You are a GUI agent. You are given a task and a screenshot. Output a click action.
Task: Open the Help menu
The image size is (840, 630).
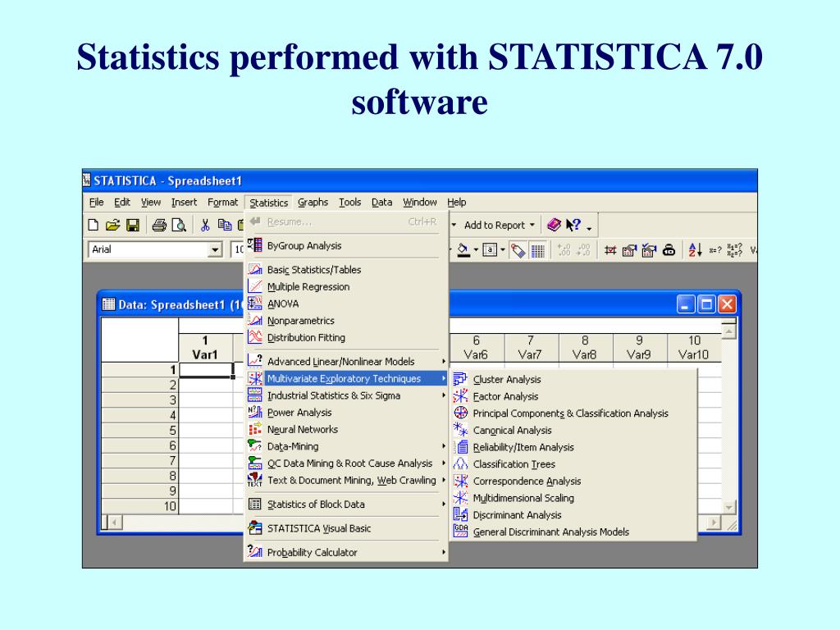click(456, 202)
